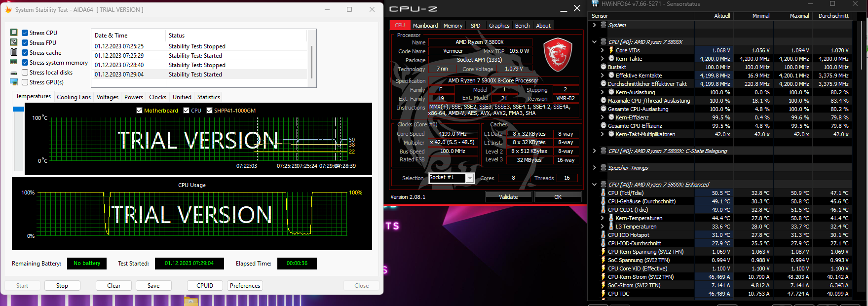Image resolution: width=868 pixels, height=306 pixels.
Task: Collapse the AMD Ryzen 7 5800X: Enhanced group
Action: click(x=594, y=185)
